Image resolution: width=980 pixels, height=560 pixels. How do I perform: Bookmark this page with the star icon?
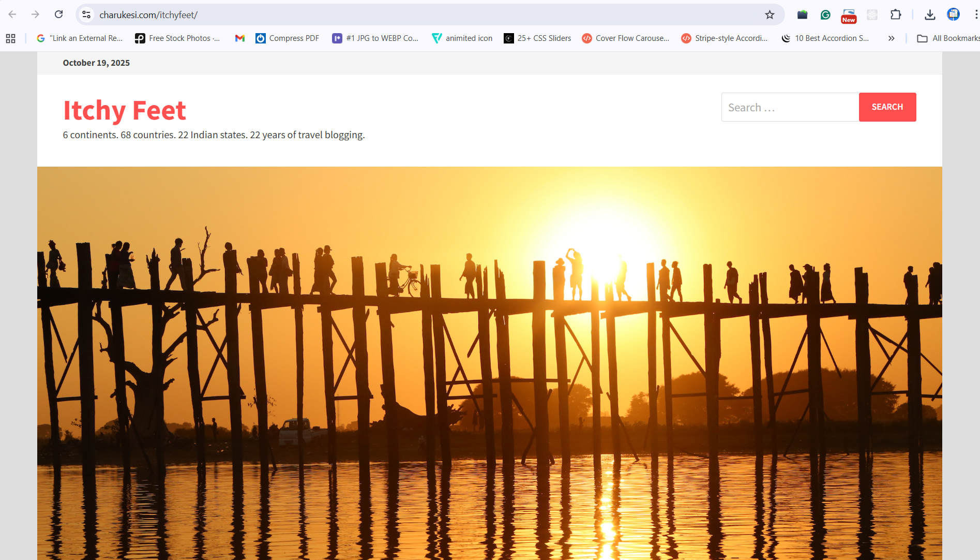pyautogui.click(x=770, y=14)
